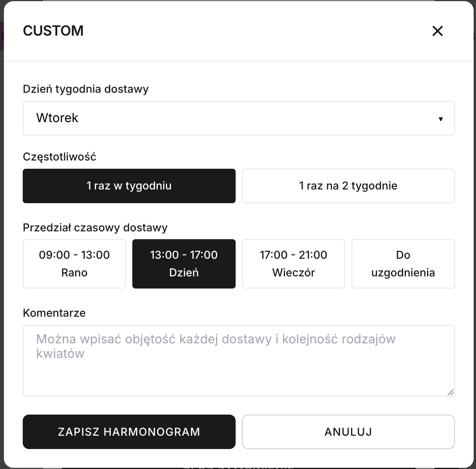
Task: Expand the delivery day selector showing Wtorek
Action: point(239,118)
